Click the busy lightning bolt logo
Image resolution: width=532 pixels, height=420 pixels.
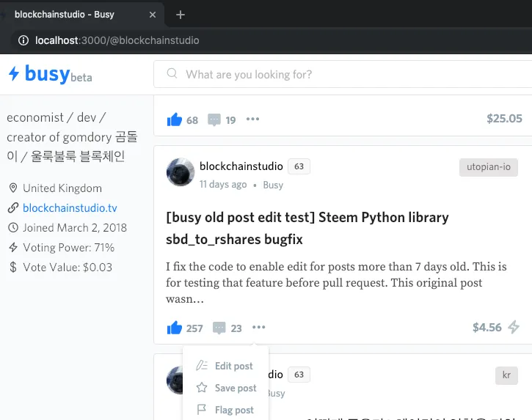(x=14, y=73)
